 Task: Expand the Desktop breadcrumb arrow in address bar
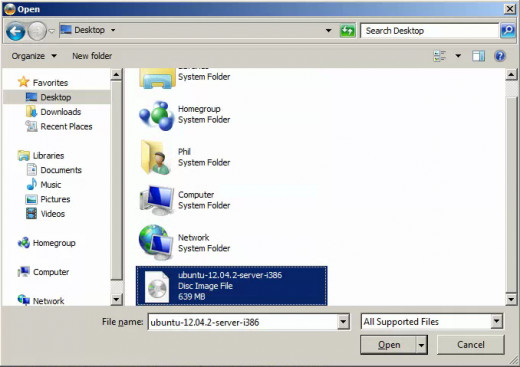113,30
